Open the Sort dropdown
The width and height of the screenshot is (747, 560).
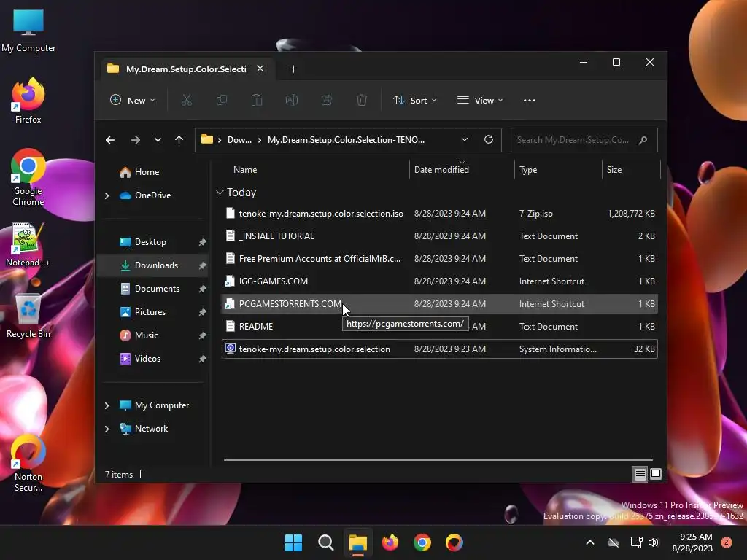[414, 100]
